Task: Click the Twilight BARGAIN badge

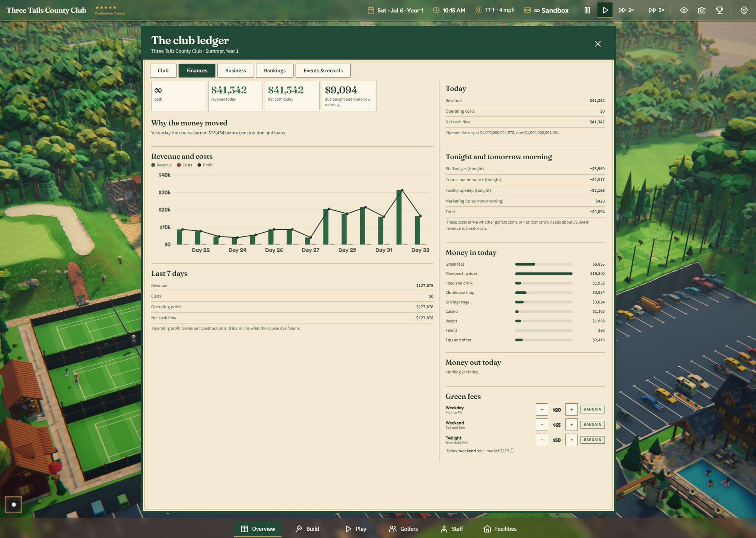Action: pos(592,440)
